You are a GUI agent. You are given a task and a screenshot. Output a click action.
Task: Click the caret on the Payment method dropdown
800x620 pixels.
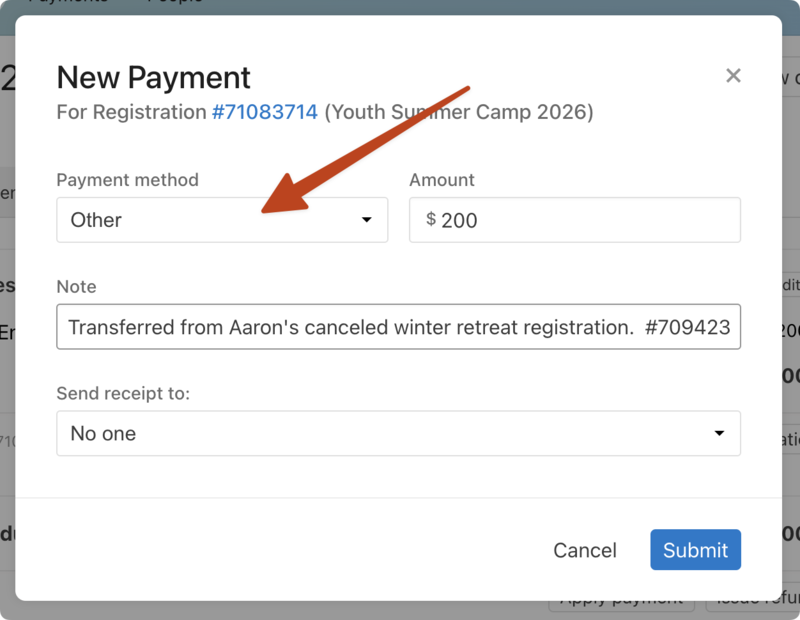(x=365, y=219)
